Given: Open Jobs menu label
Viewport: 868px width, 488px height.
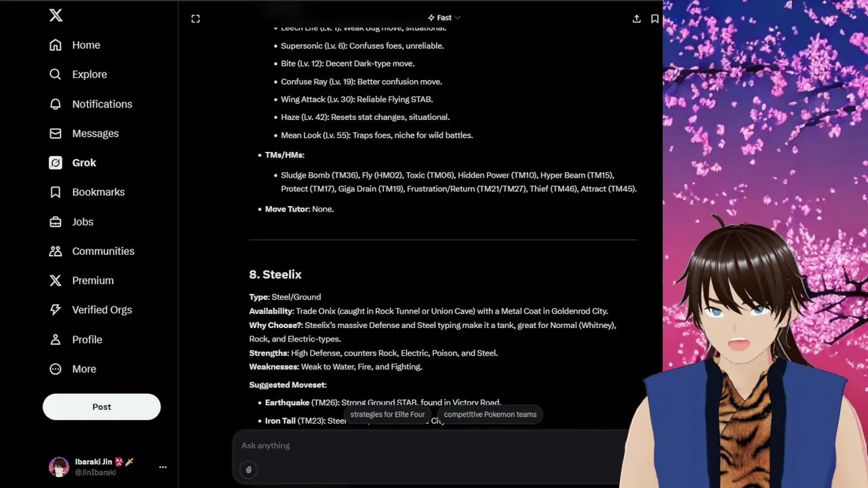Looking at the screenshot, I should pyautogui.click(x=83, y=222).
